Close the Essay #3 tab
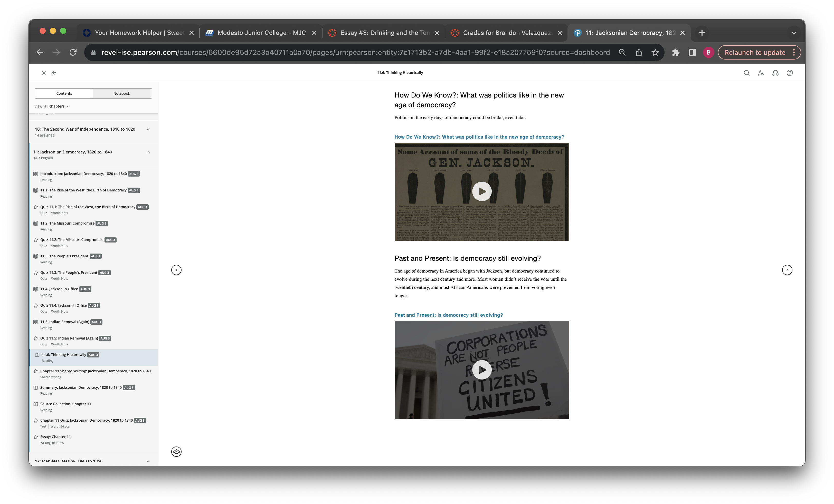 [437, 33]
